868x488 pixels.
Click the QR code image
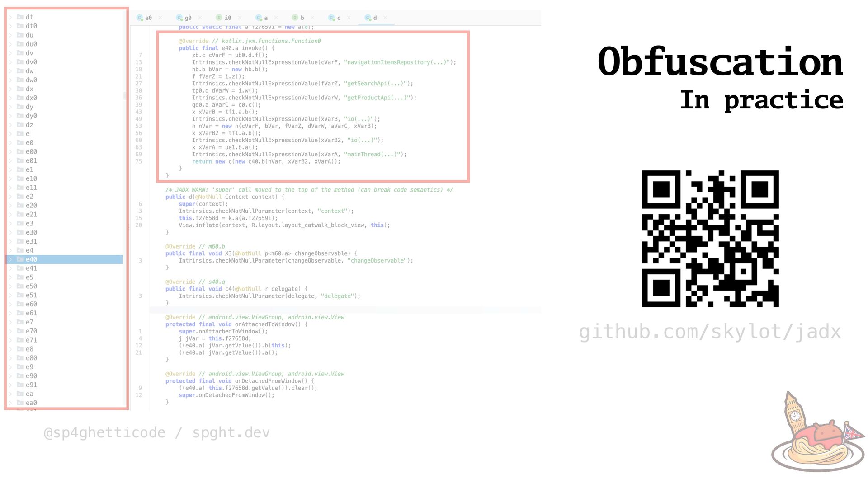710,239
